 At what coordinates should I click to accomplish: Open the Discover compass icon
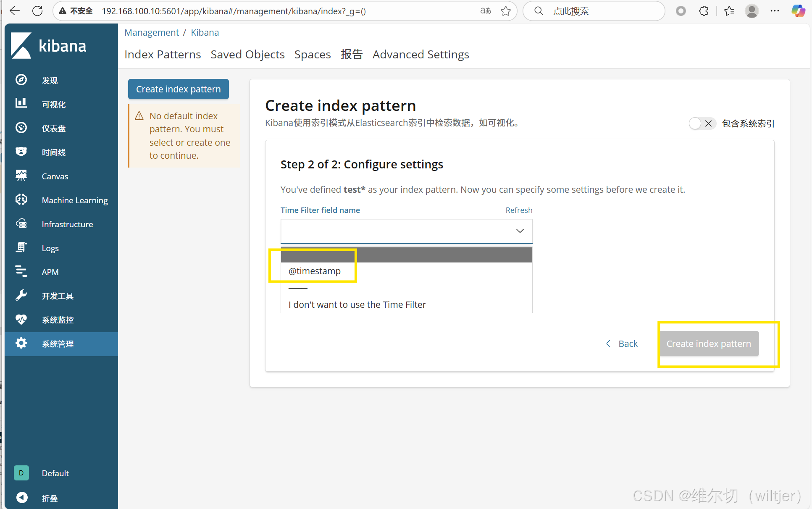tap(21, 80)
